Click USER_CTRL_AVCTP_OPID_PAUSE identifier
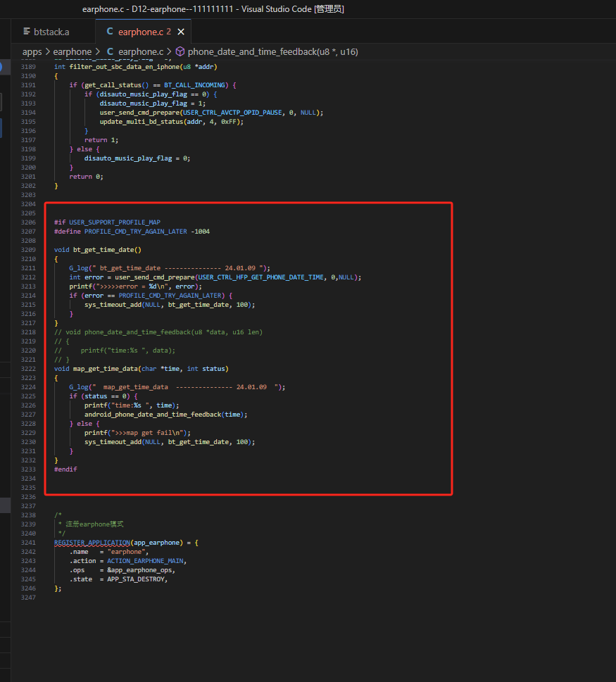Screen dimensions: 616x682 pos(232,112)
